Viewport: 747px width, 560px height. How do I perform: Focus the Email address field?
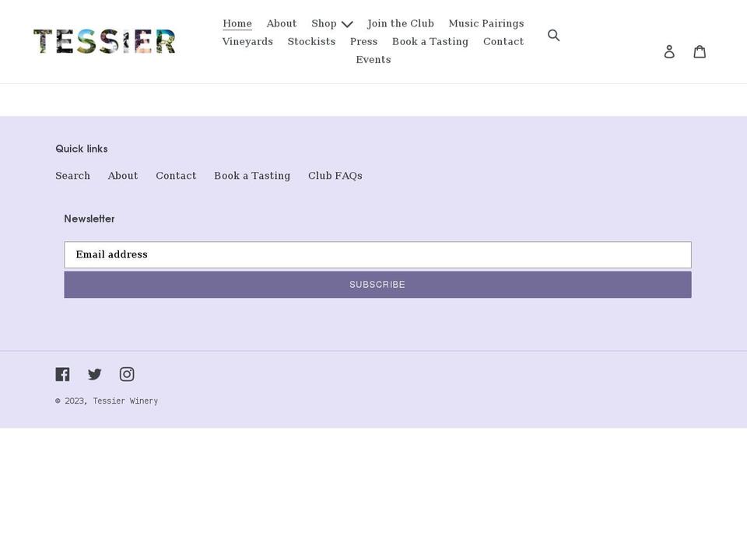click(x=378, y=255)
